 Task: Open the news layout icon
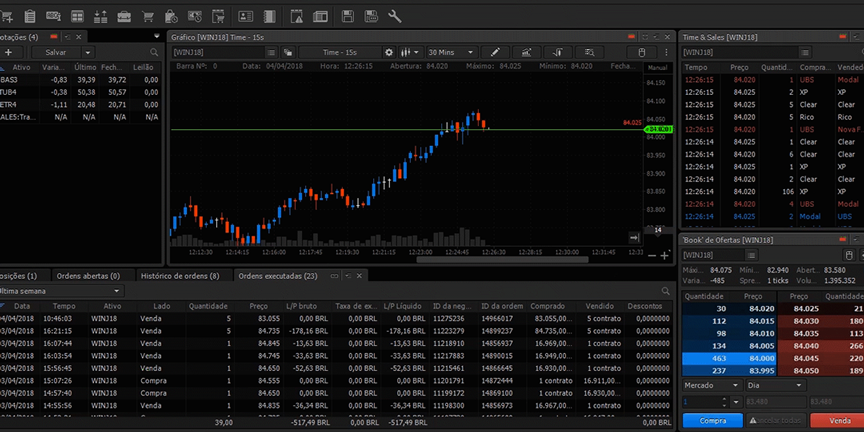coord(321,17)
